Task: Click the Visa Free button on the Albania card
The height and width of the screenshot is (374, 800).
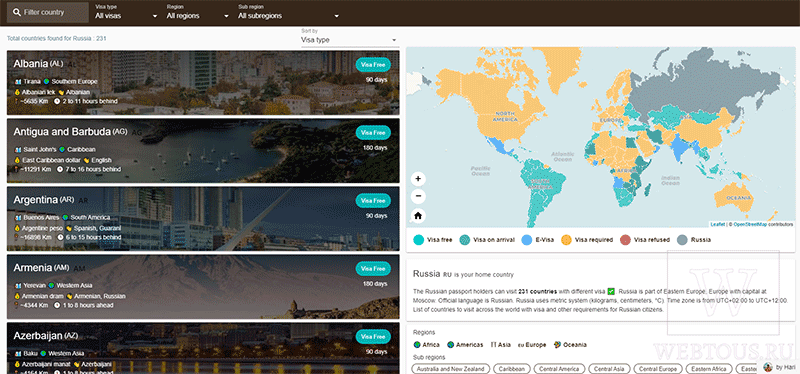Action: [373, 64]
